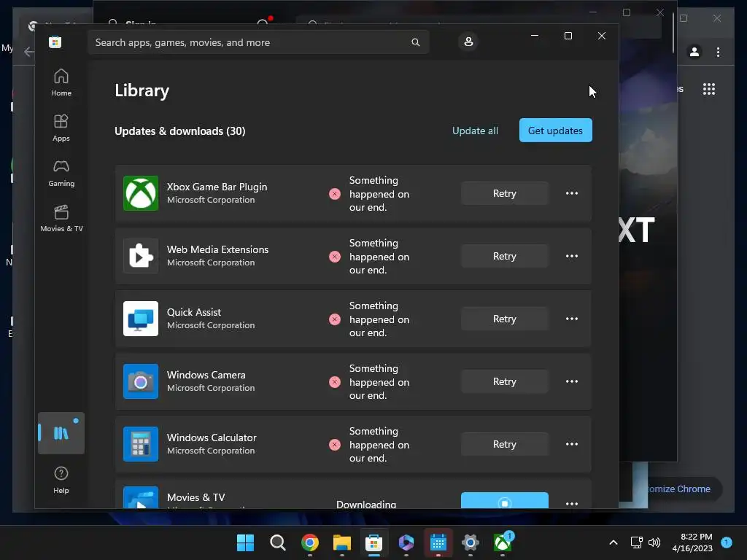Open more options for Movies & TV

[x=572, y=503]
